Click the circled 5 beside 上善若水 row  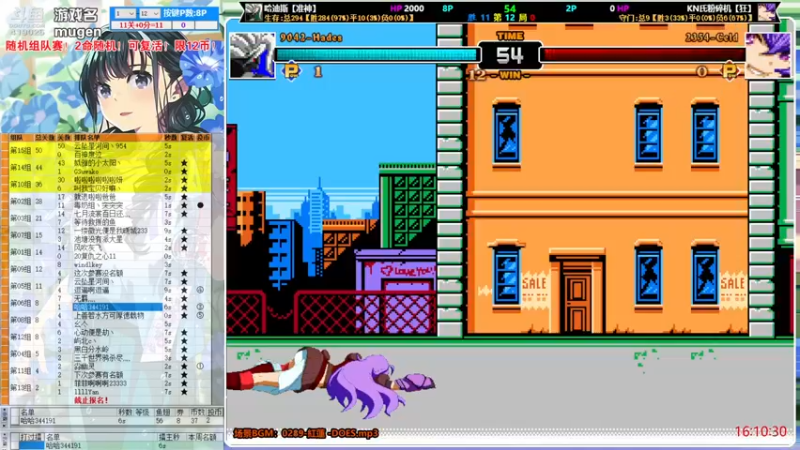(x=201, y=316)
